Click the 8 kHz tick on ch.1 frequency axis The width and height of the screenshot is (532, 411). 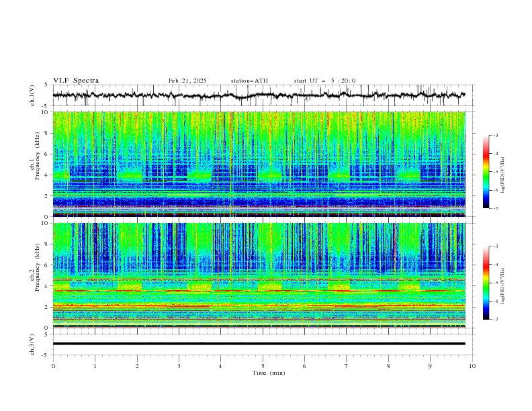(48, 133)
